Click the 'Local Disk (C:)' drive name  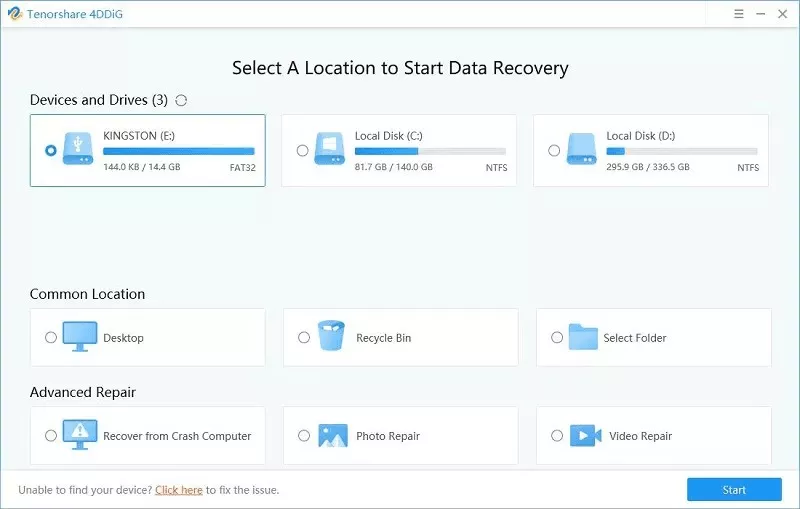click(389, 136)
